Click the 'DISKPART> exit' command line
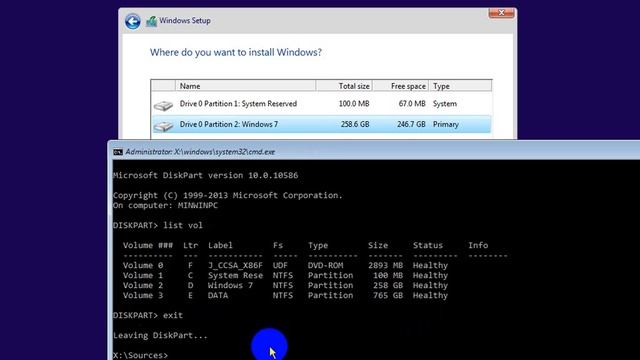640x360 pixels. [x=148, y=316]
